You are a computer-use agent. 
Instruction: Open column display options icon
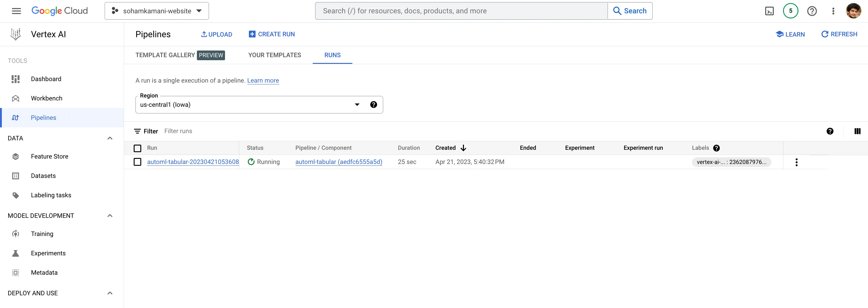coord(857,131)
